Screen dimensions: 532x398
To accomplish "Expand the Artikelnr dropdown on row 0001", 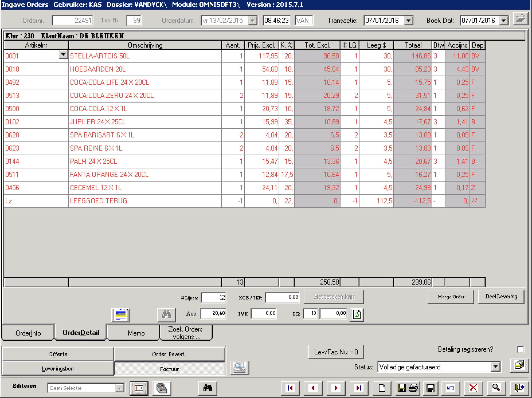I will point(63,55).
